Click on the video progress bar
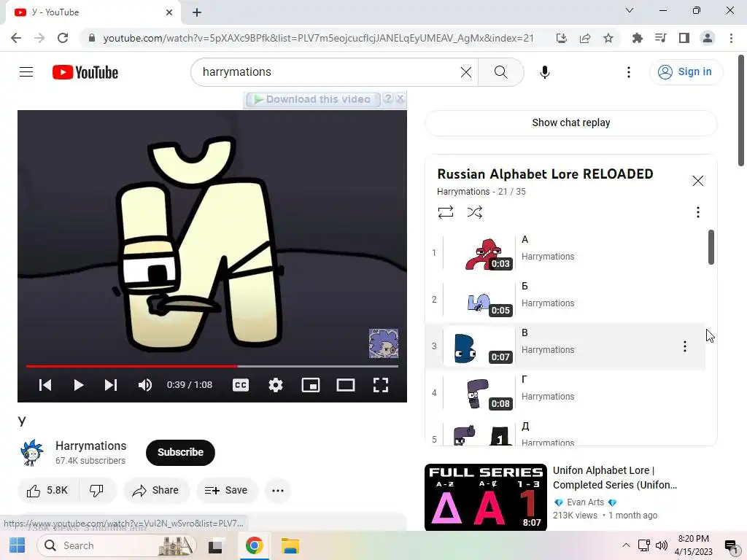Viewport: 747px width, 560px height. click(212, 366)
